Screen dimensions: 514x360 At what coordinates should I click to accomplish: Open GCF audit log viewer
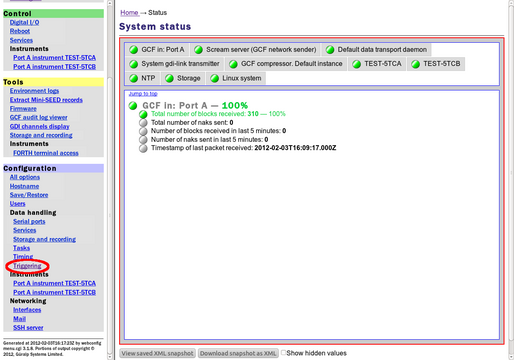coord(39,117)
